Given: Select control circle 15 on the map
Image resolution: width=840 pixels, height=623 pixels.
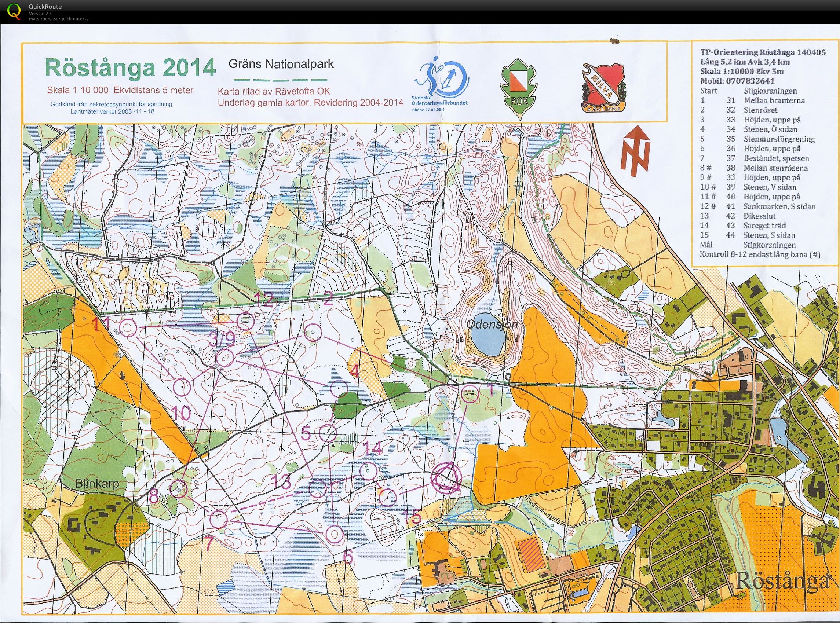Looking at the screenshot, I should 387,498.
